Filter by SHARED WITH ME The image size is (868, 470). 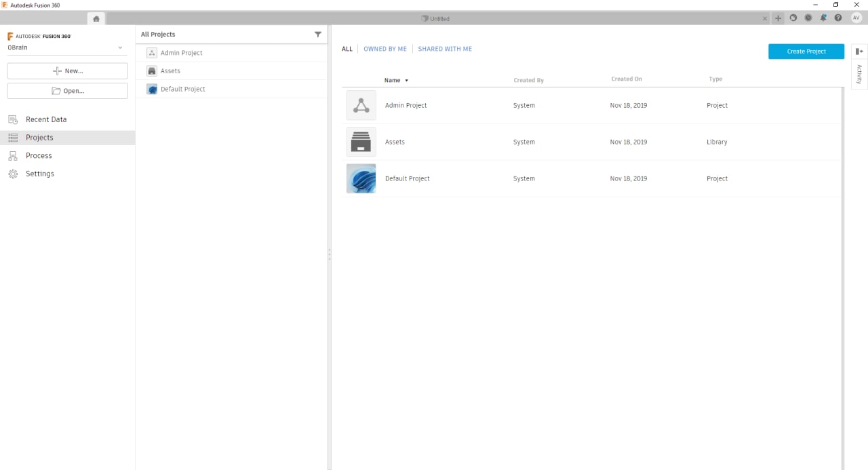[445, 49]
